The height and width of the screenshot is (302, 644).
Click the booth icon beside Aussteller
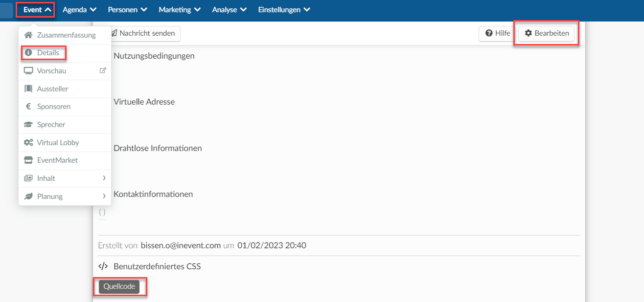[x=28, y=89]
